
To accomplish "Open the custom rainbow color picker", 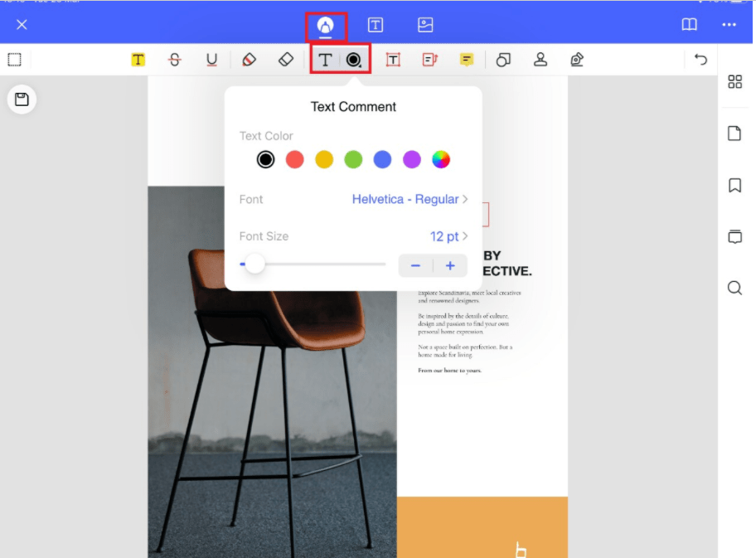I will (x=441, y=159).
